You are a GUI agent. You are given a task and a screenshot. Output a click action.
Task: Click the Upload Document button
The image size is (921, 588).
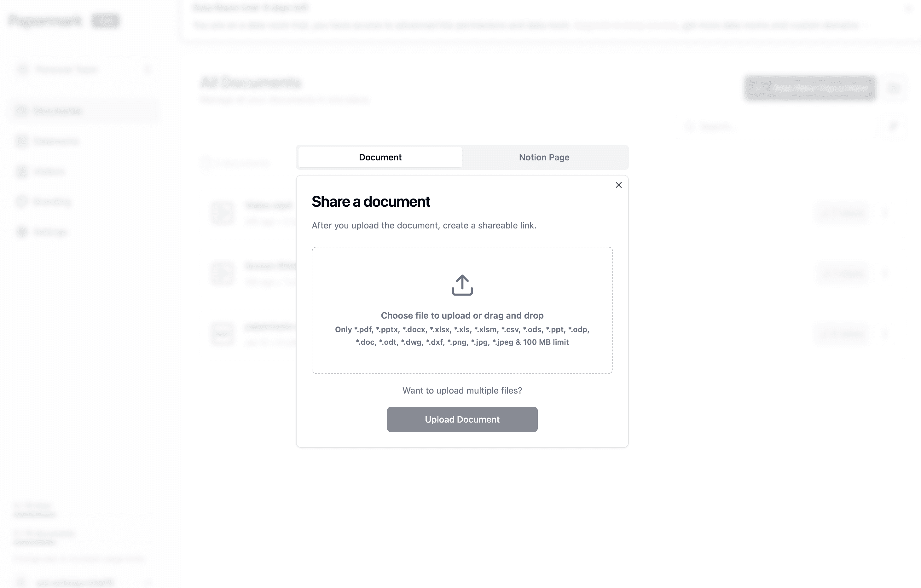coord(462,419)
